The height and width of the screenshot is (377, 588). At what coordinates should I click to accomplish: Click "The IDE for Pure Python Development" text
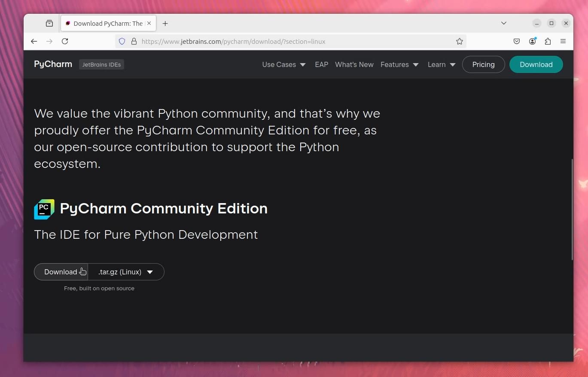[146, 234]
